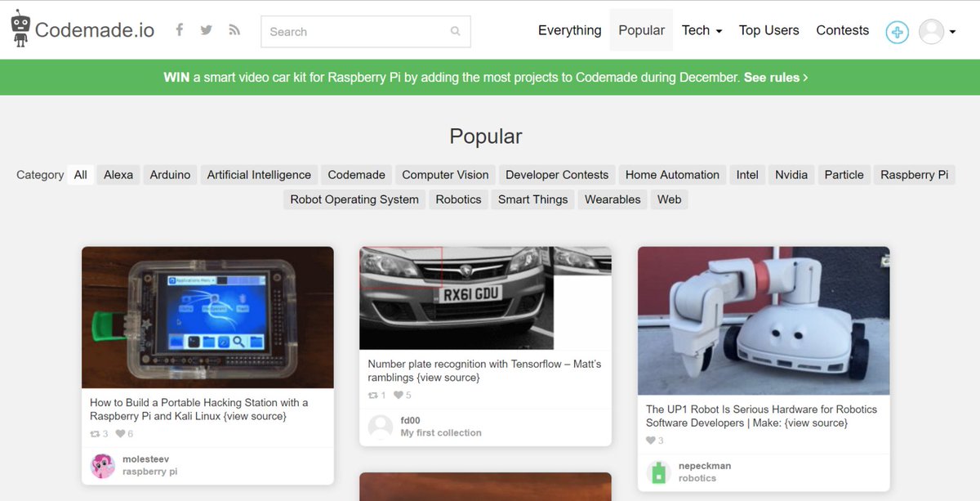
Task: Open the Tech dropdown menu
Action: [701, 30]
